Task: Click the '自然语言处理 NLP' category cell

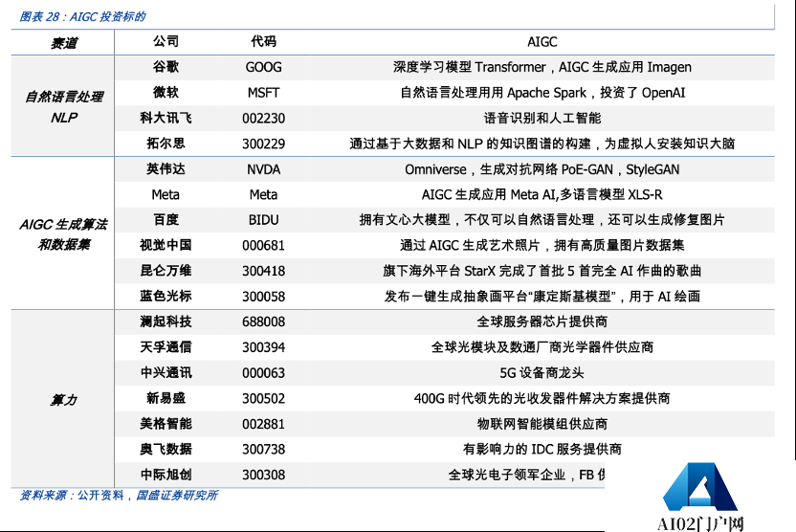Action: coord(64,106)
